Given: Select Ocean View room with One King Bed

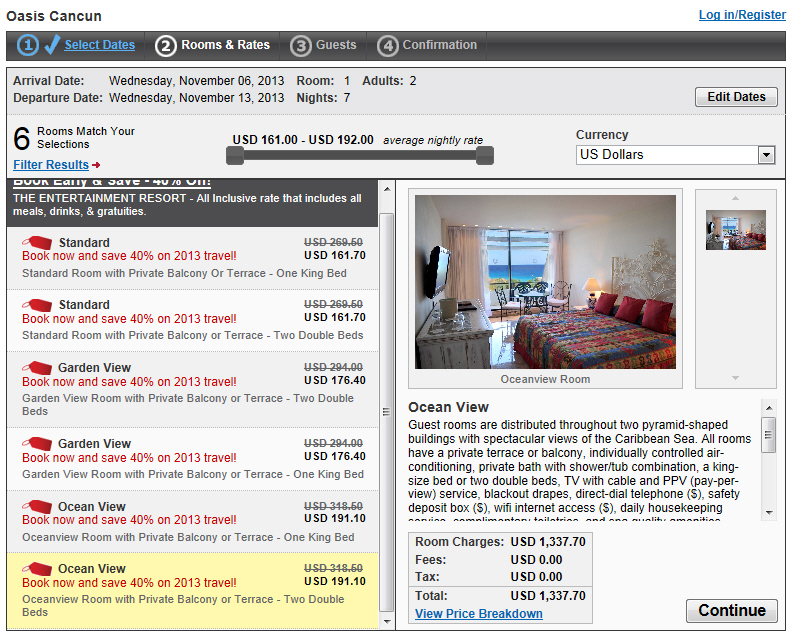Looking at the screenshot, I should tap(193, 521).
